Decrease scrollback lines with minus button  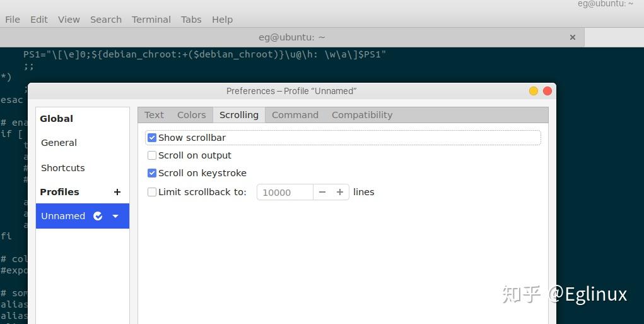click(322, 192)
